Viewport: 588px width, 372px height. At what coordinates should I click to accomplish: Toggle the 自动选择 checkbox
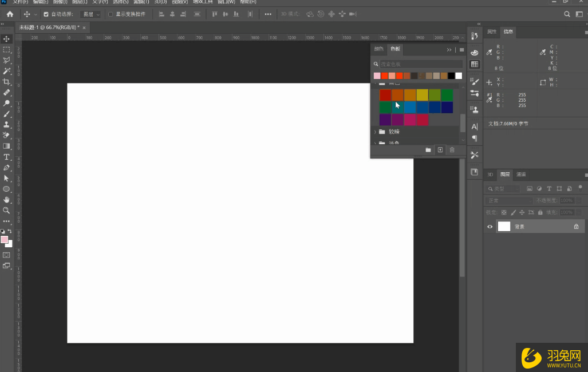coord(46,14)
